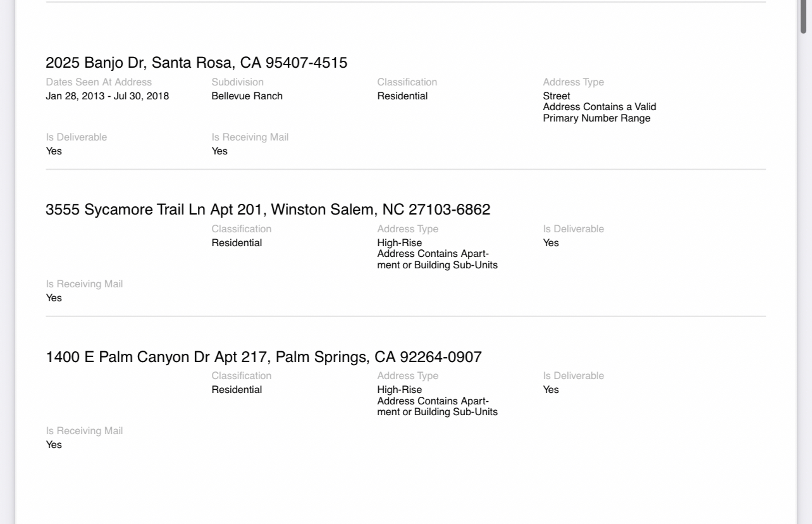Screen dimensions: 812x524
Task: Click High-Rise type for Palm Springs address
Action: pos(400,390)
